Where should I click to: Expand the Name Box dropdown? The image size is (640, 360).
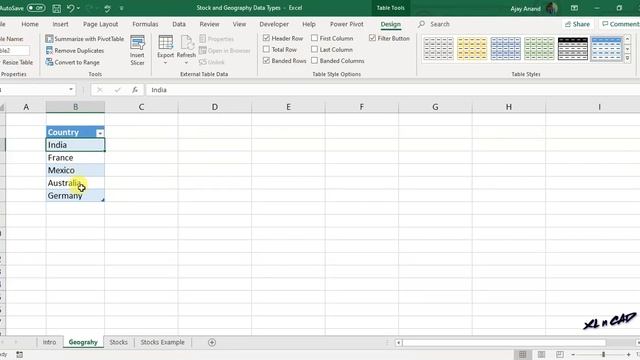[x=71, y=89]
